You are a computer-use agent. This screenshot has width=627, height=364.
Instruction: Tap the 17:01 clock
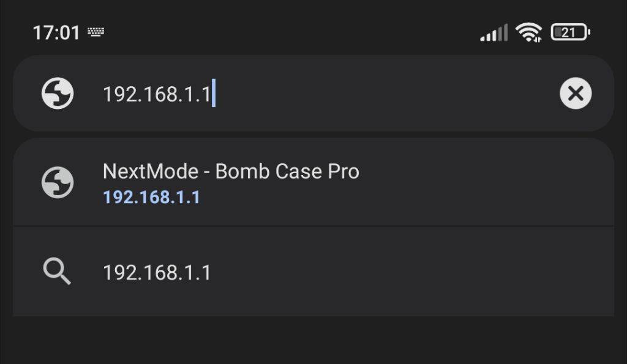pyautogui.click(x=56, y=32)
